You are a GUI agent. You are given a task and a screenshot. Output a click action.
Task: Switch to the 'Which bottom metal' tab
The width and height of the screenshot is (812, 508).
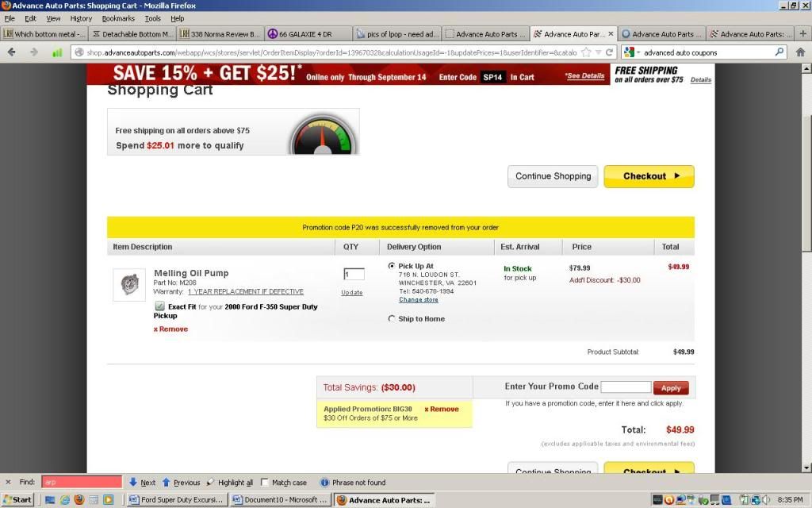pos(44,33)
